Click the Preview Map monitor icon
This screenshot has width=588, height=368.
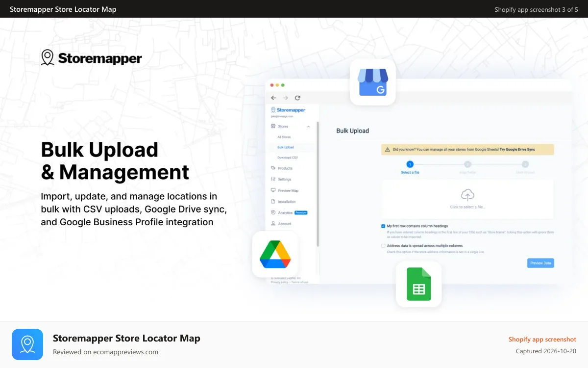273,190
